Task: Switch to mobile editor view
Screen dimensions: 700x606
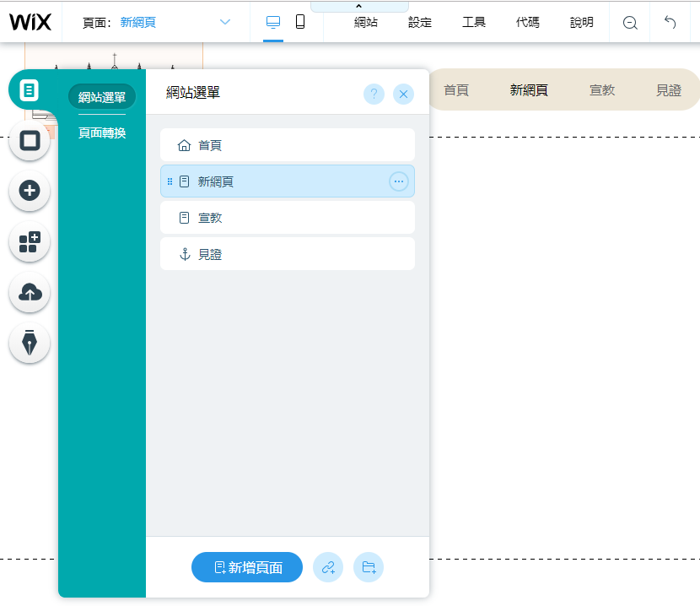Action: pos(300,22)
